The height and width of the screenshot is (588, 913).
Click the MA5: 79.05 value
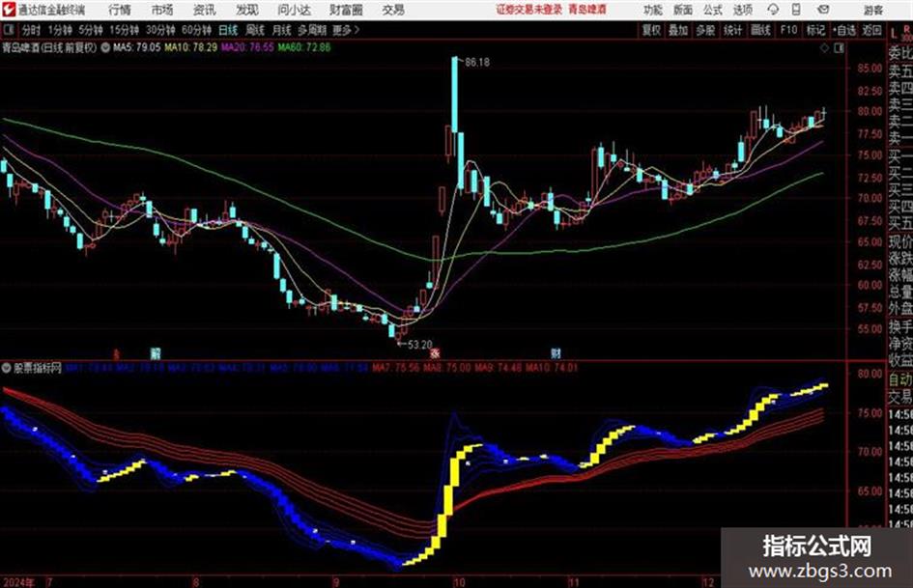[x=136, y=47]
